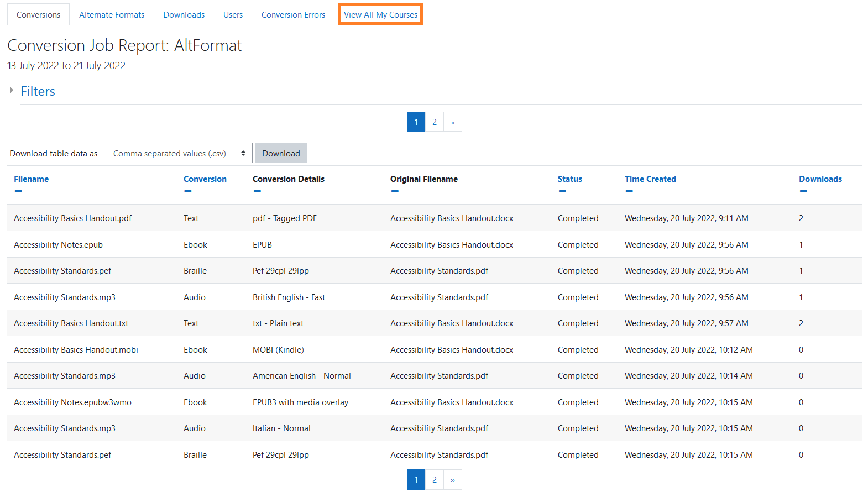The width and height of the screenshot is (868, 492).
Task: Select Accessibility Basics Handout.txt filename cell
Action: click(x=71, y=323)
